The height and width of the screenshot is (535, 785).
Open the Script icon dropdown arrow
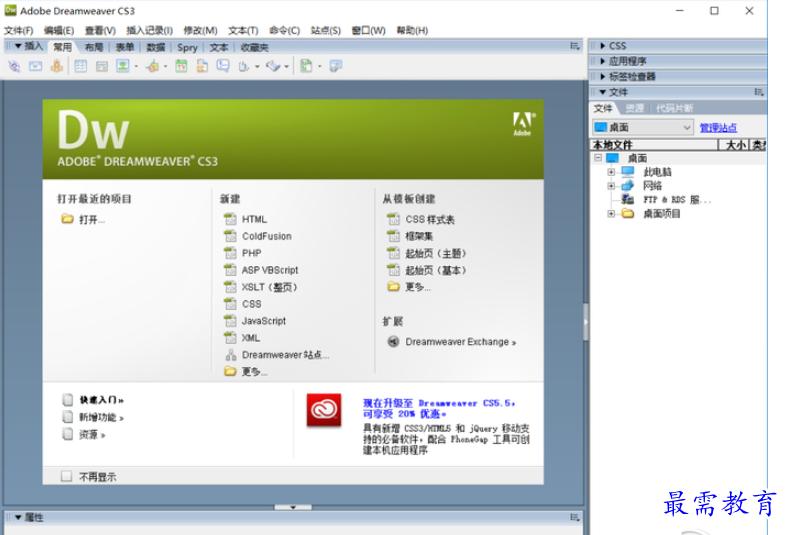(286, 66)
